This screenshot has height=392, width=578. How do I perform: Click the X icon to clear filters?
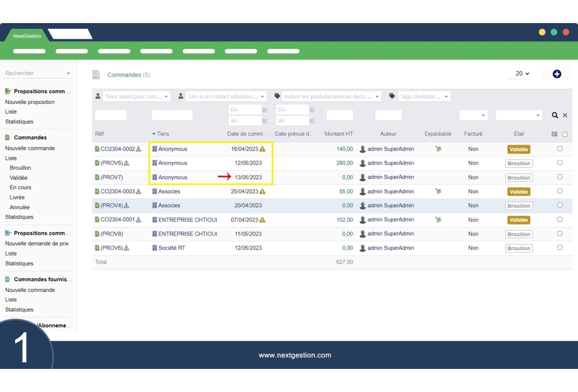pyautogui.click(x=565, y=115)
